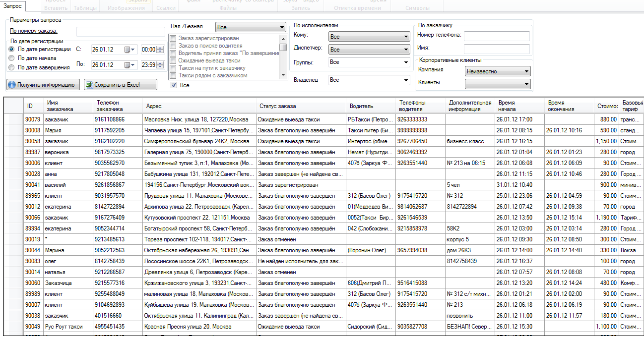
Task: Select the status cell Заказ зарегистрирован
Action: [301, 185]
